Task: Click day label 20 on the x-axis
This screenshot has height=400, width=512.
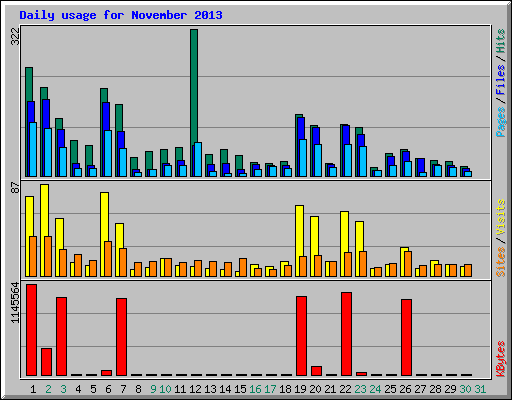Action: (x=315, y=389)
